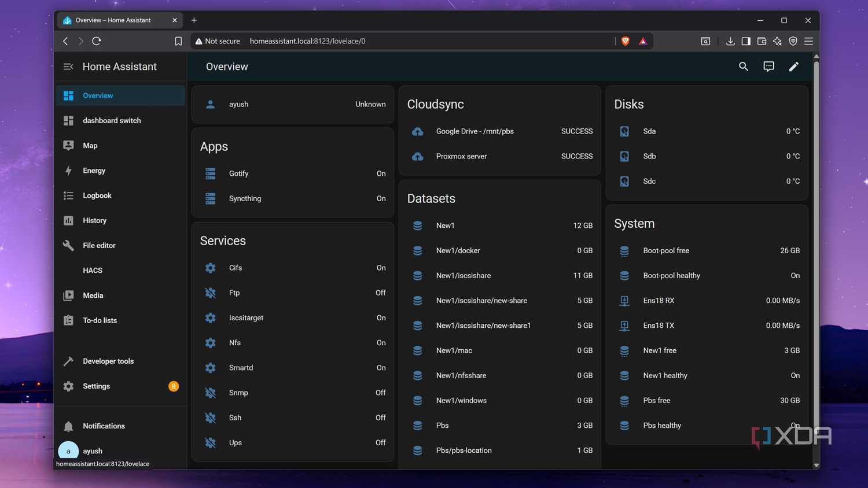Viewport: 868px width, 488px height.
Task: Click the Gotify server icon
Action: point(211,173)
